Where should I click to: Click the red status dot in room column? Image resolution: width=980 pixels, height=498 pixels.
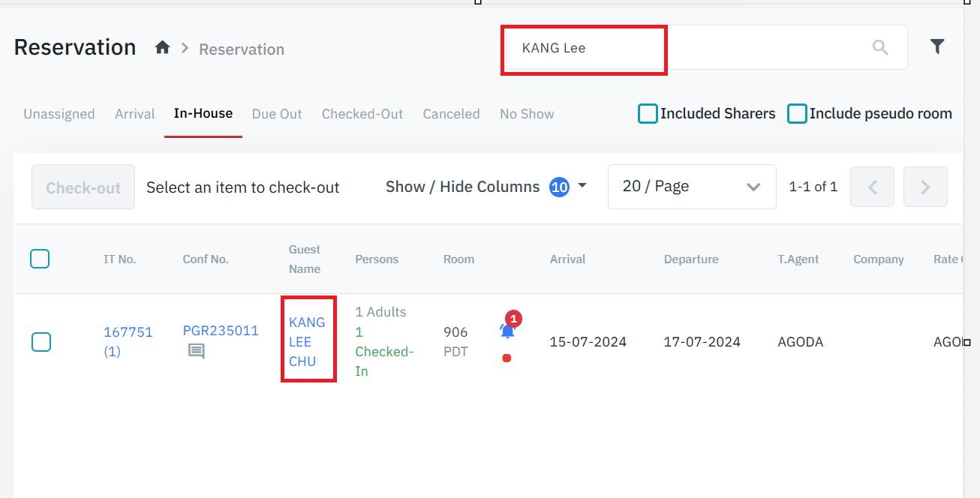click(x=507, y=358)
